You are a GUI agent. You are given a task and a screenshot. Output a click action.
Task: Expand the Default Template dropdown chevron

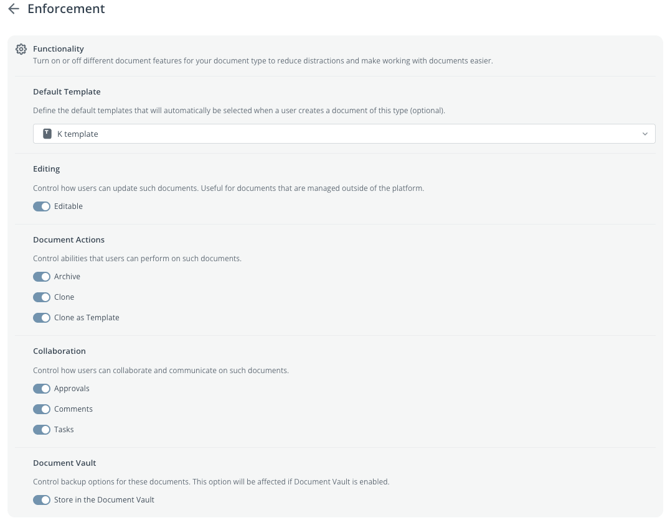point(645,134)
